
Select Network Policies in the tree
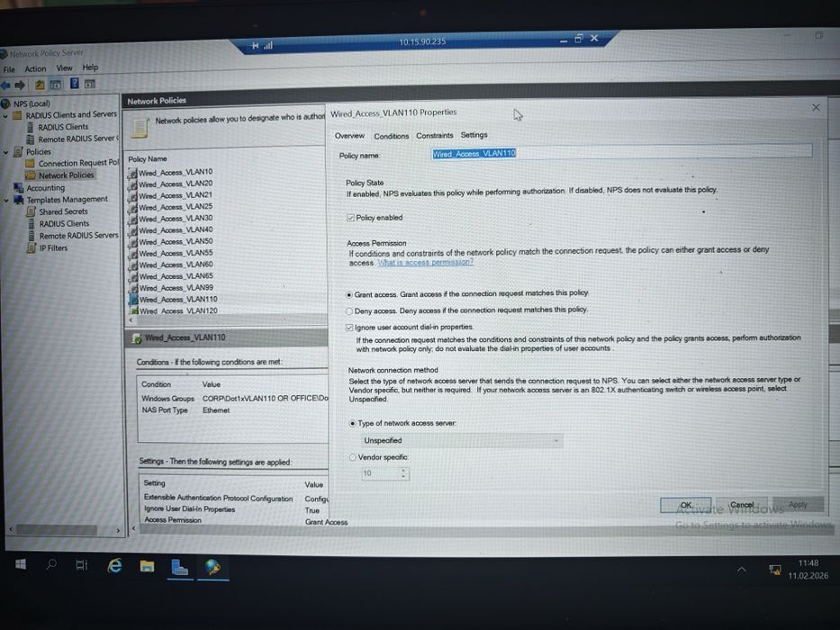[66, 175]
